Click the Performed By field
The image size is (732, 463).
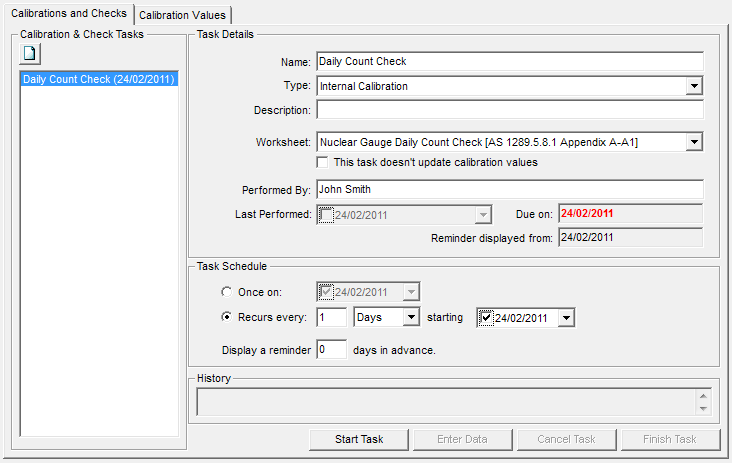click(x=509, y=189)
